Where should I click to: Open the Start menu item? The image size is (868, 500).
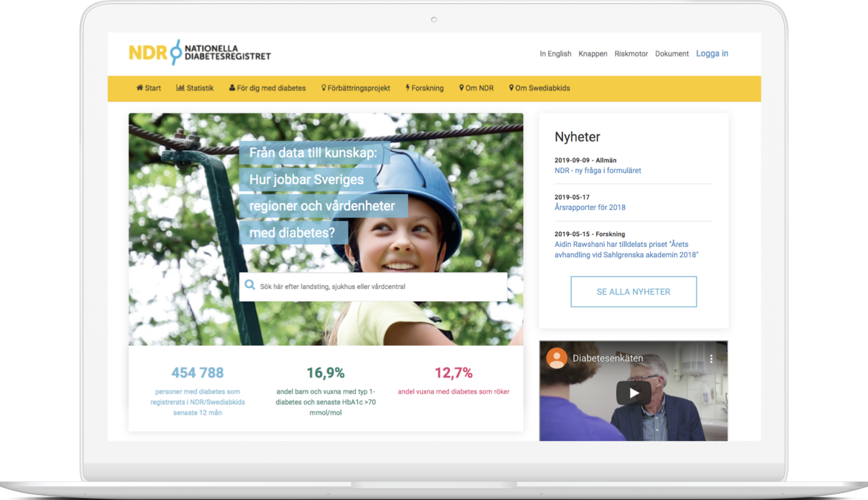coord(149,88)
